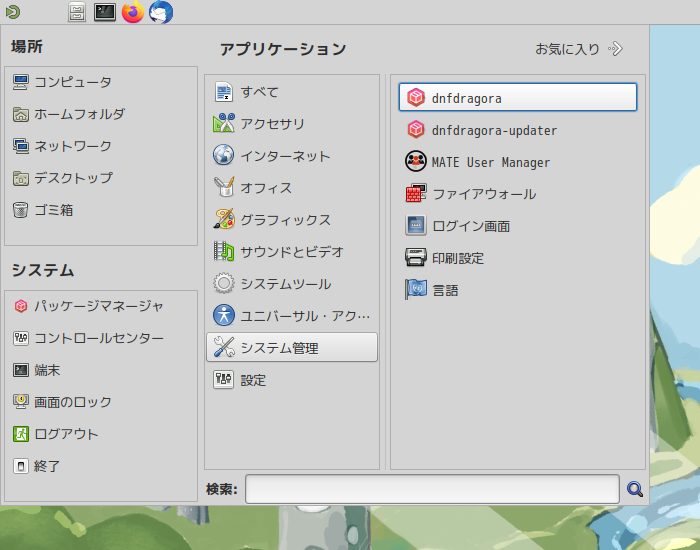
Task: Open ホームフォルダ label in places
Action: 79,114
